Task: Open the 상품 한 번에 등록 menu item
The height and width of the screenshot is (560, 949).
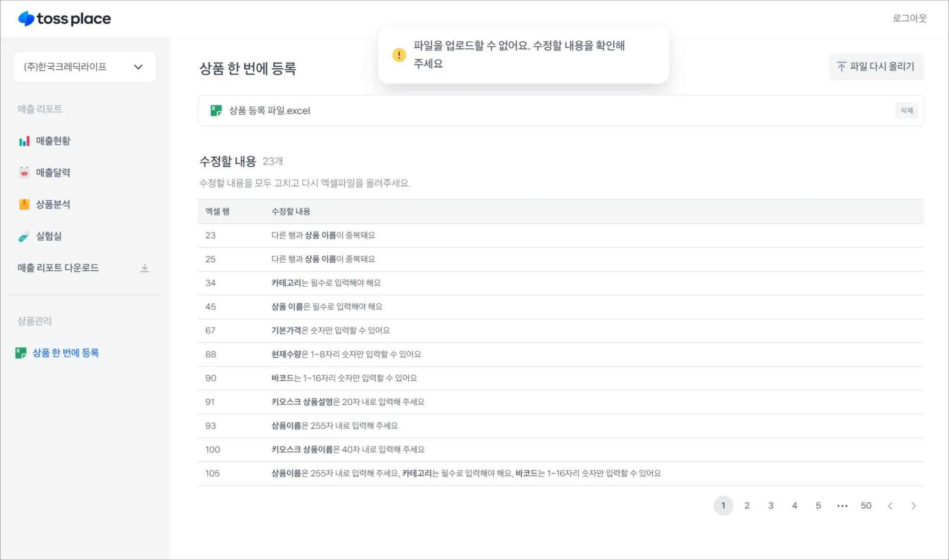Action: point(65,353)
